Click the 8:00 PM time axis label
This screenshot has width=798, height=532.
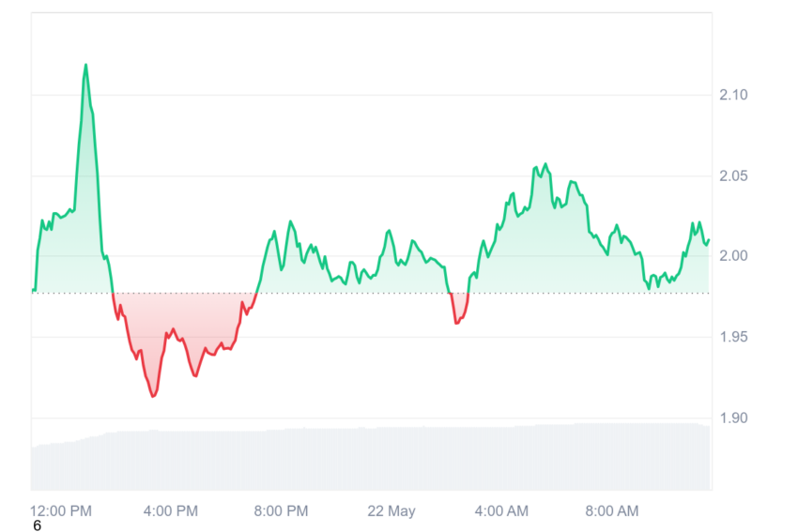coord(281,510)
